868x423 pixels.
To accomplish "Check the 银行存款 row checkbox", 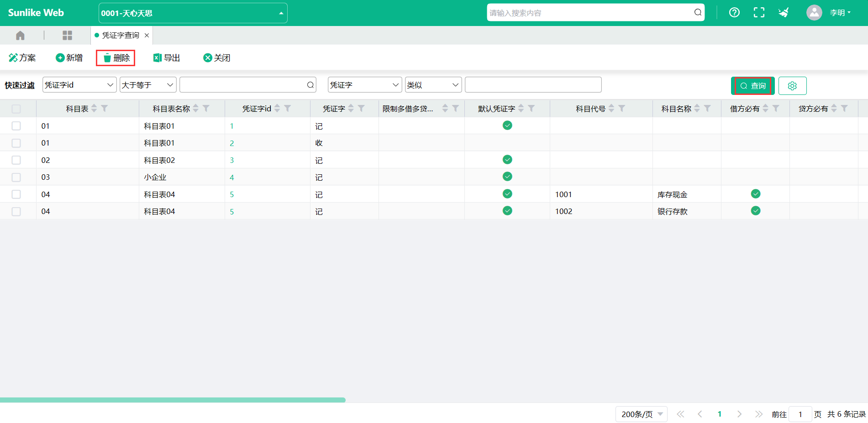I will pyautogui.click(x=16, y=211).
